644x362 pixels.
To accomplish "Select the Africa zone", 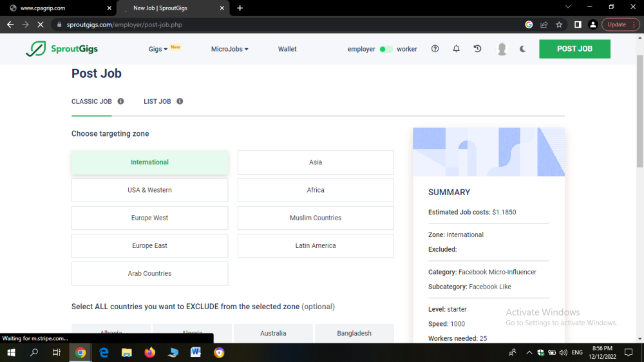I will point(316,190).
